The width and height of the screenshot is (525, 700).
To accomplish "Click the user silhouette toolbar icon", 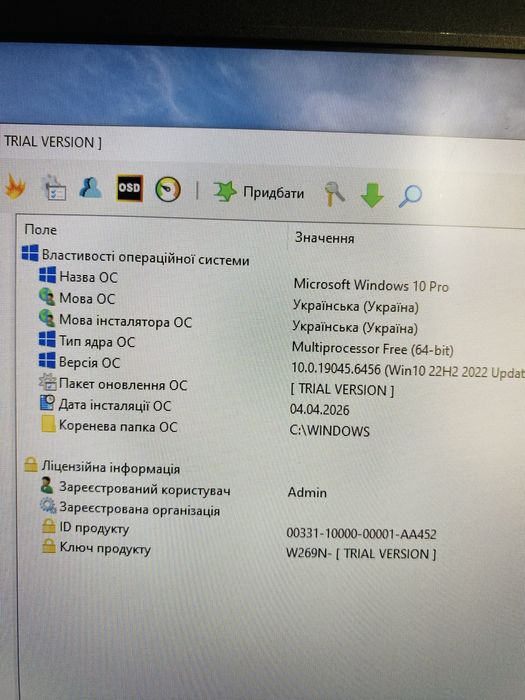I will click(x=91, y=188).
